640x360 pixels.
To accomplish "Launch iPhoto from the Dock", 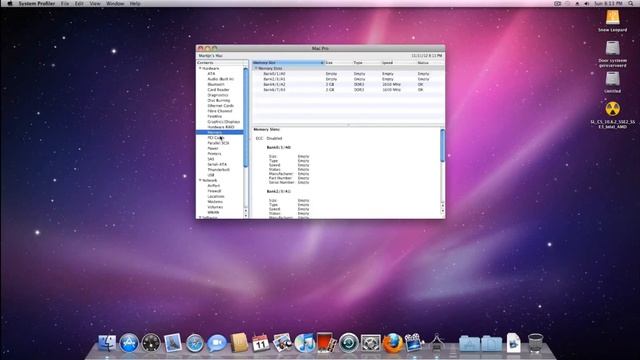I will coord(282,343).
